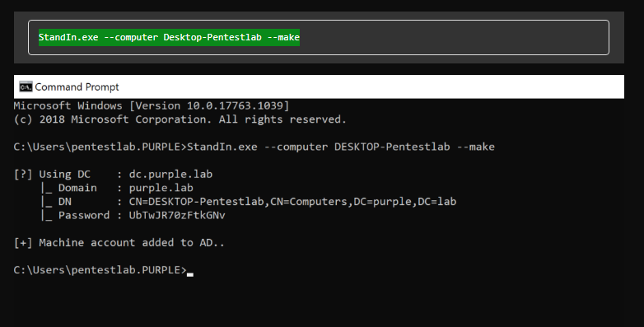The height and width of the screenshot is (327, 644).
Task: Click the last C:\Users\pentestlab.PURPLE prompt
Action: coord(100,270)
